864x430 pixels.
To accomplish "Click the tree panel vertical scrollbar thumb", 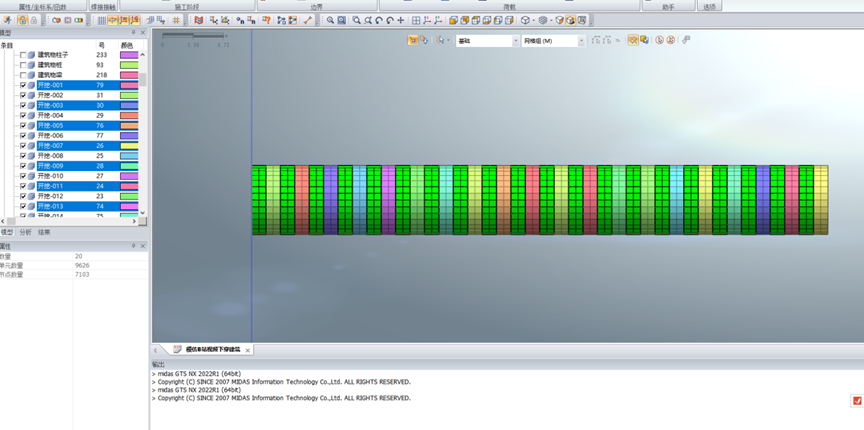I will [x=142, y=80].
